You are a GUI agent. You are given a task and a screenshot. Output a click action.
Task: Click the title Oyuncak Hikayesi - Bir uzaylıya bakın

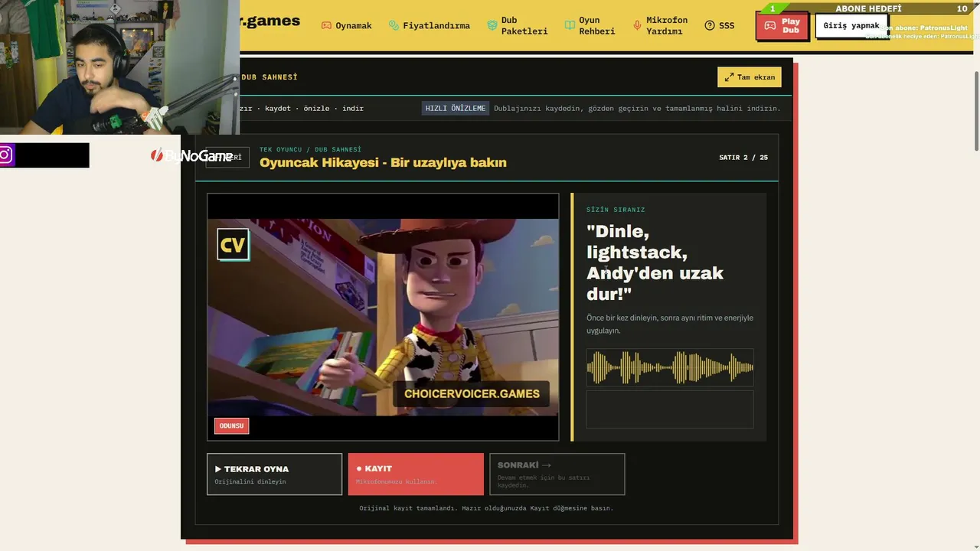[383, 162]
